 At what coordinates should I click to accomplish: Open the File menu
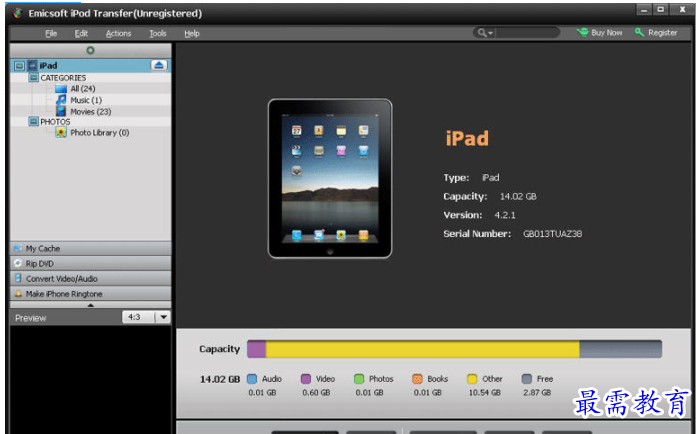click(51, 33)
